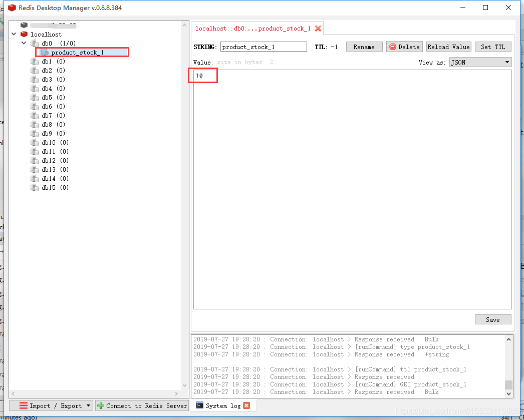This screenshot has height=420, width=524.
Task: Click the db12 database icon
Action: click(x=35, y=160)
